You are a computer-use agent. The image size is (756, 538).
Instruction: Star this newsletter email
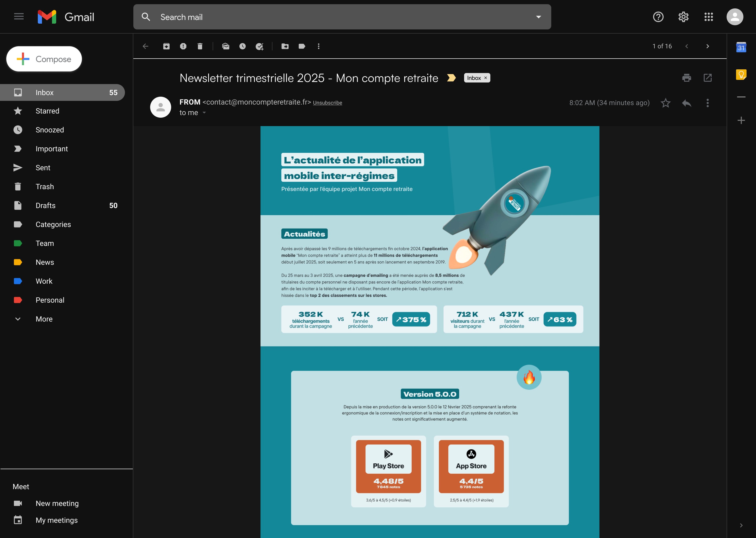[x=665, y=103]
